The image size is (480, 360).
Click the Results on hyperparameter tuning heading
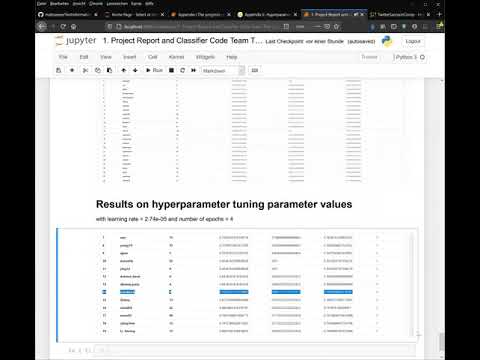pyautogui.click(x=224, y=204)
